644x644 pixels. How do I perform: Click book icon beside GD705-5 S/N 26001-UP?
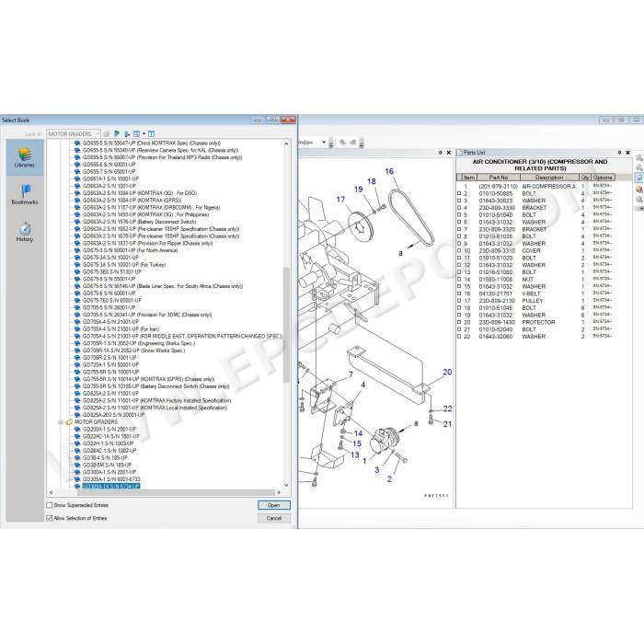(77, 307)
